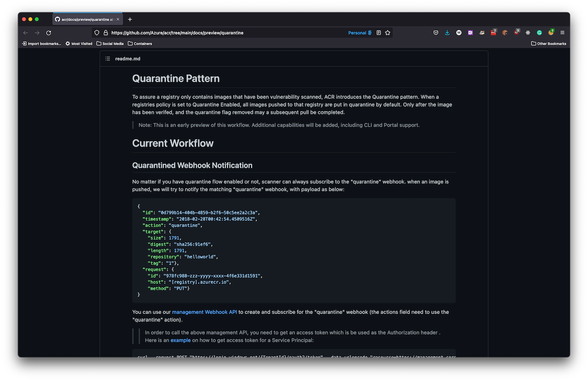Click the extension icon left of red badge 2
Viewport: 588px width, 381px height.
coord(482,33)
